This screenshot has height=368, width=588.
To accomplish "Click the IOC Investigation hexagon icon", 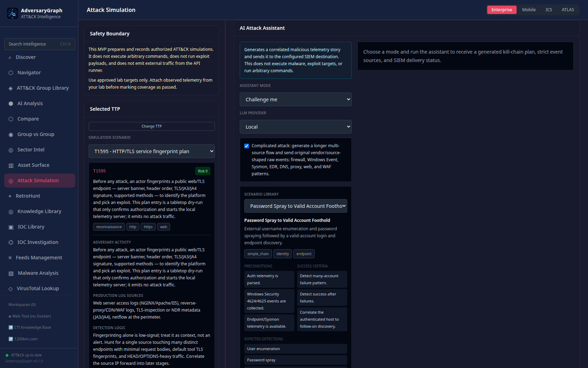I will tap(11, 243).
